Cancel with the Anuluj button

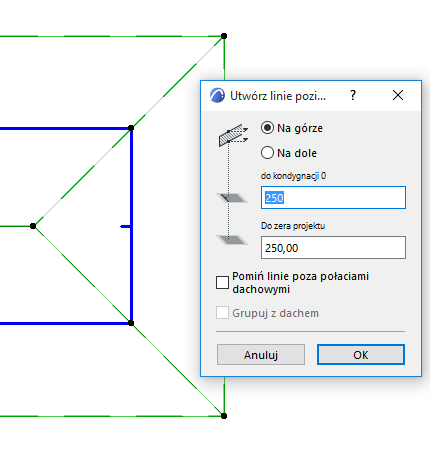261,355
